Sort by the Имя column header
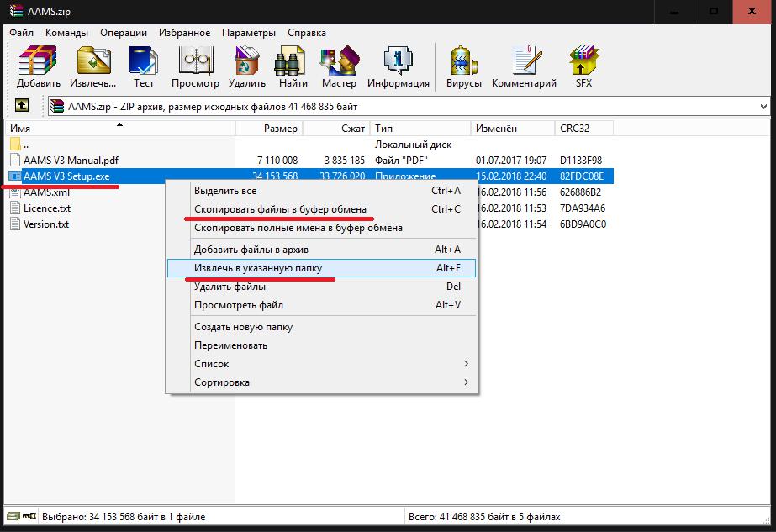Image resolution: width=776 pixels, height=532 pixels. [x=120, y=129]
